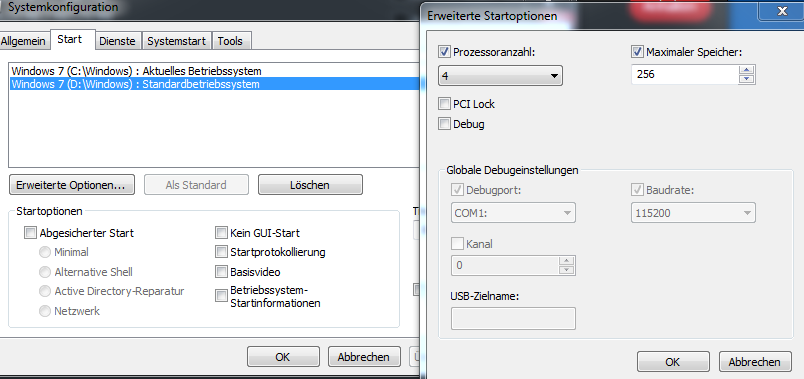The image size is (804, 379).
Task: Click the Maximaler Speicher value field
Action: pos(685,75)
